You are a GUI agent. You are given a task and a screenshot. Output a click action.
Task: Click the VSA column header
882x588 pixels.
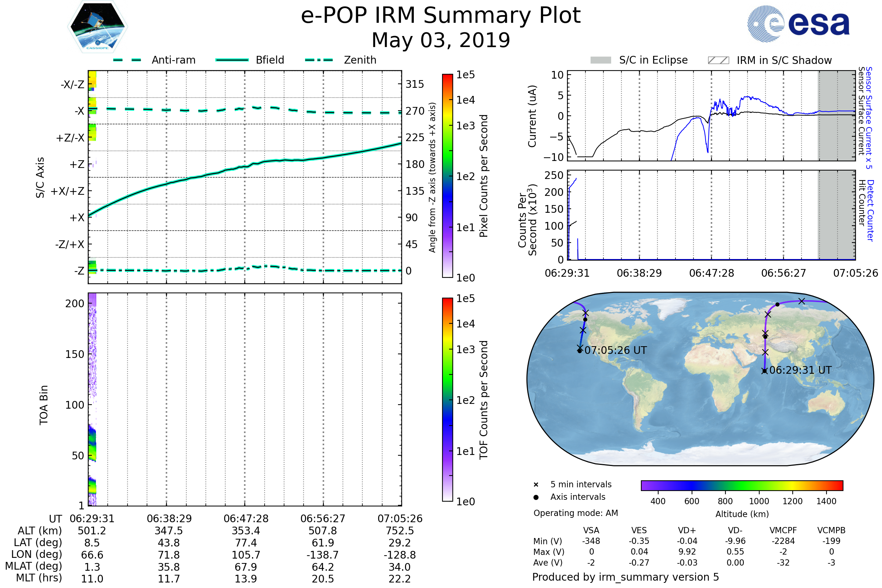coord(591,530)
